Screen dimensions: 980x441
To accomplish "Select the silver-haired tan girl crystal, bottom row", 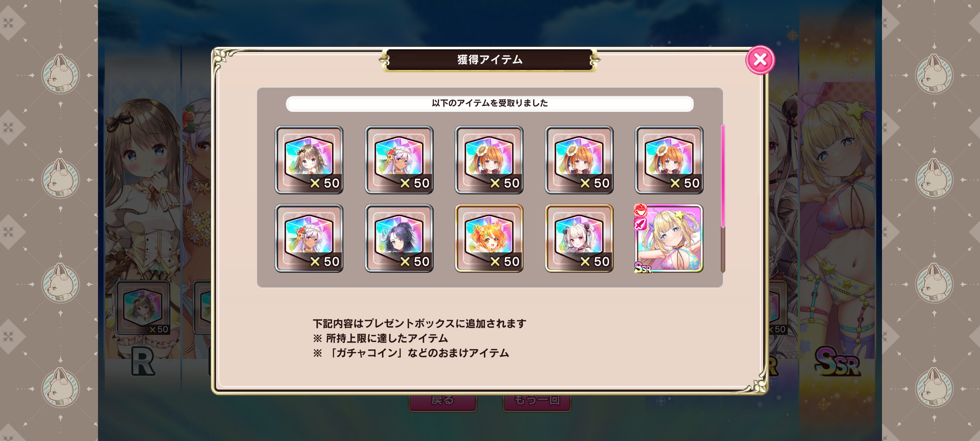I will click(x=309, y=238).
